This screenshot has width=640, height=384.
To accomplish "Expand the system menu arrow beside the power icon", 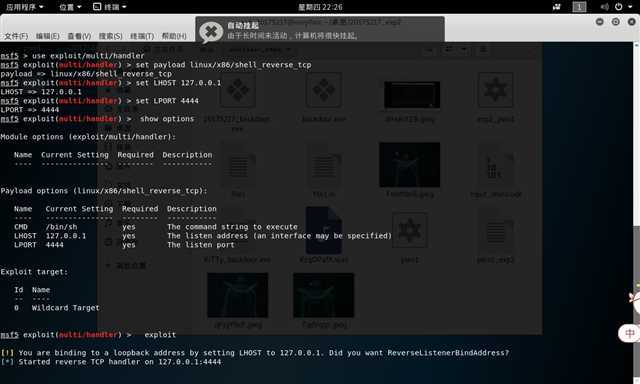I will [630, 7].
